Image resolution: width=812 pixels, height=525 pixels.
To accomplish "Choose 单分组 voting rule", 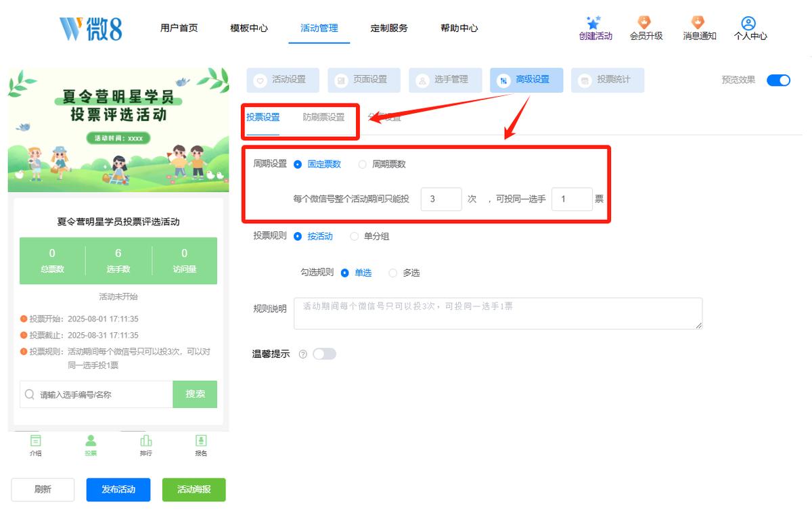I will click(x=369, y=236).
